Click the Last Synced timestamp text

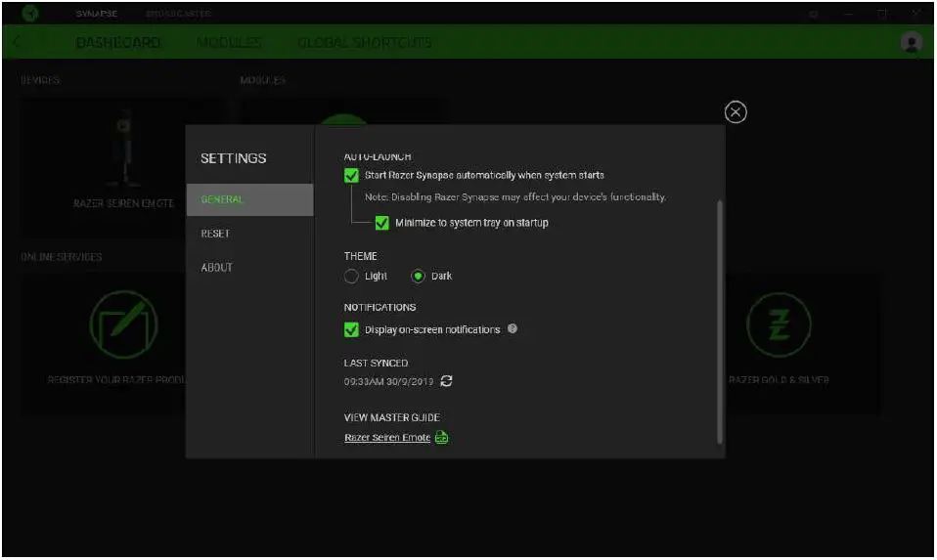(388, 381)
